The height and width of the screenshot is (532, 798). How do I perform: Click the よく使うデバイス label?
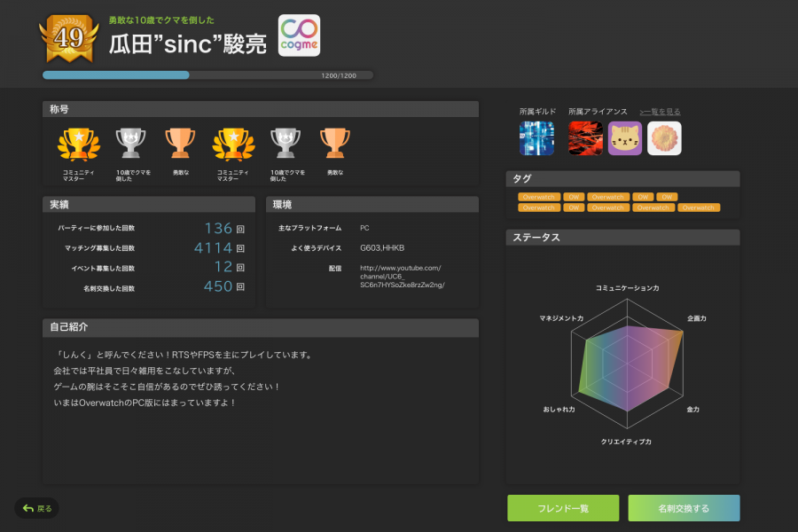coord(316,248)
